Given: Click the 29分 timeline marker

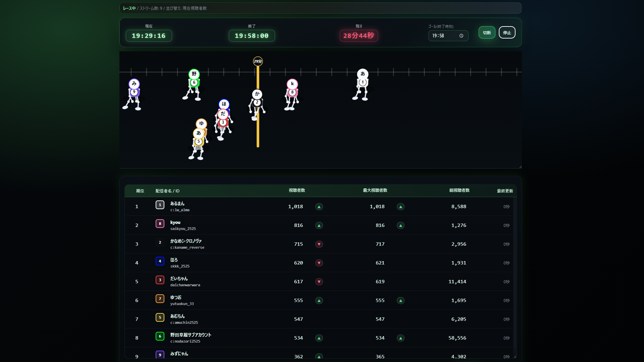Looking at the screenshot, I should (x=258, y=61).
